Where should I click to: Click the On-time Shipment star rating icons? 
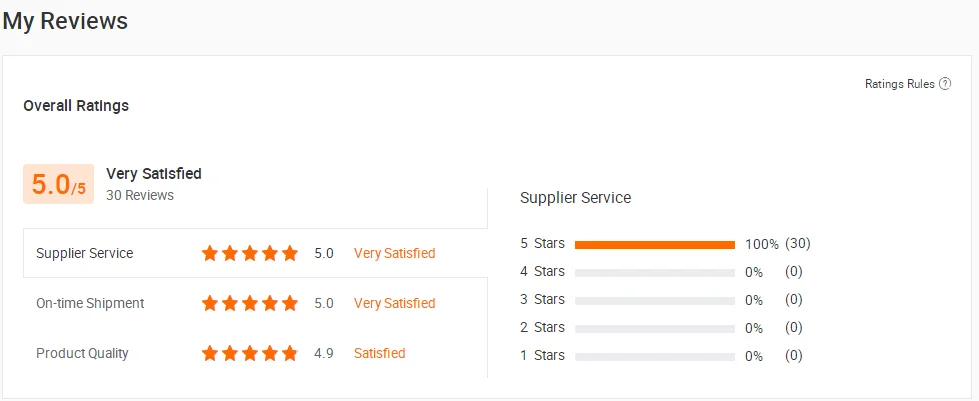click(250, 303)
